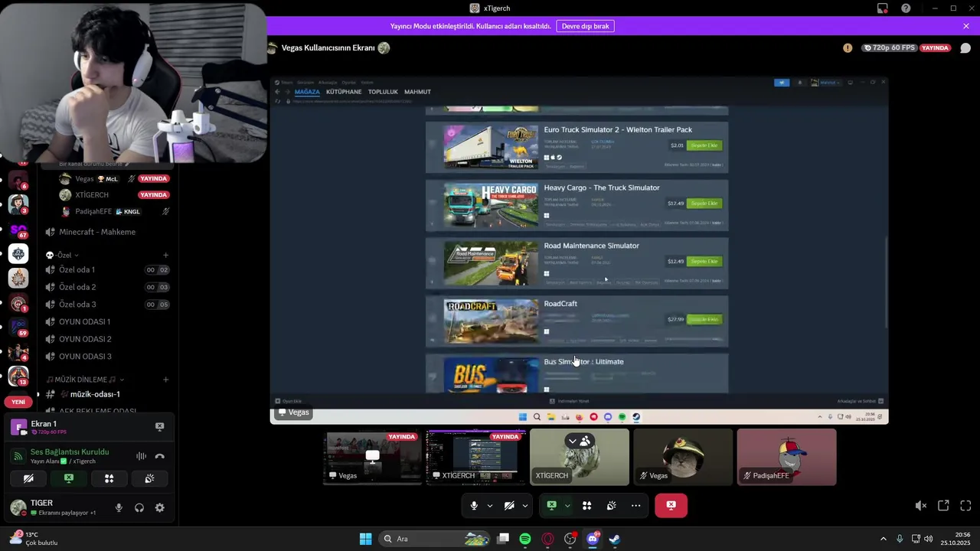
Task: Click the TIGER user avatar
Action: (18, 507)
